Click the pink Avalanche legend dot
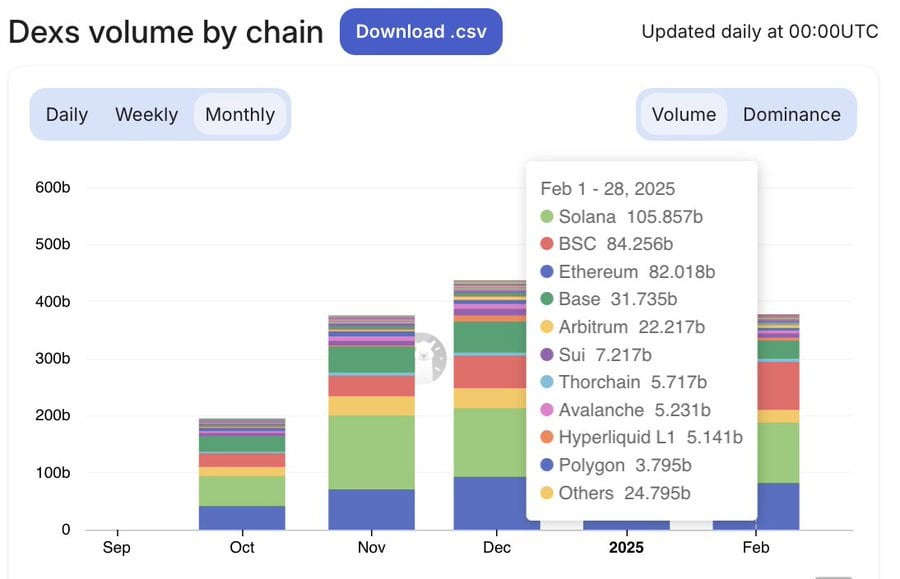This screenshot has width=900, height=579. (x=546, y=410)
